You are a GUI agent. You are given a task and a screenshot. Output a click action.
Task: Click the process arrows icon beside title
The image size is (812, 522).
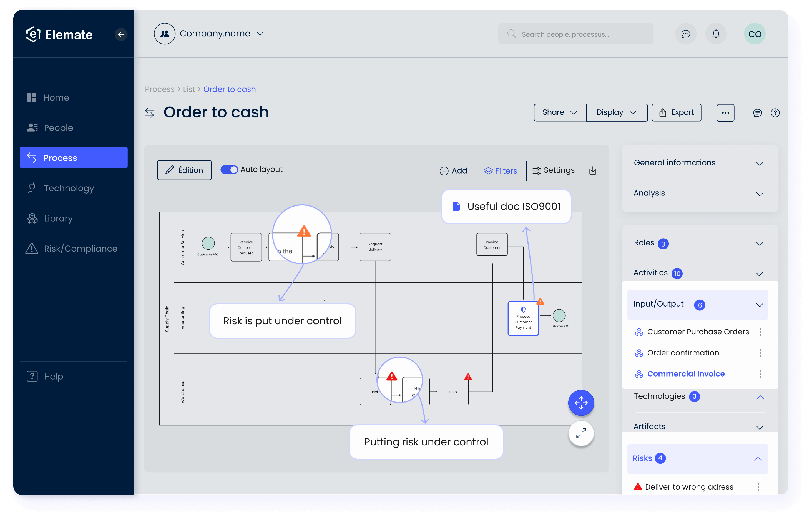point(149,112)
